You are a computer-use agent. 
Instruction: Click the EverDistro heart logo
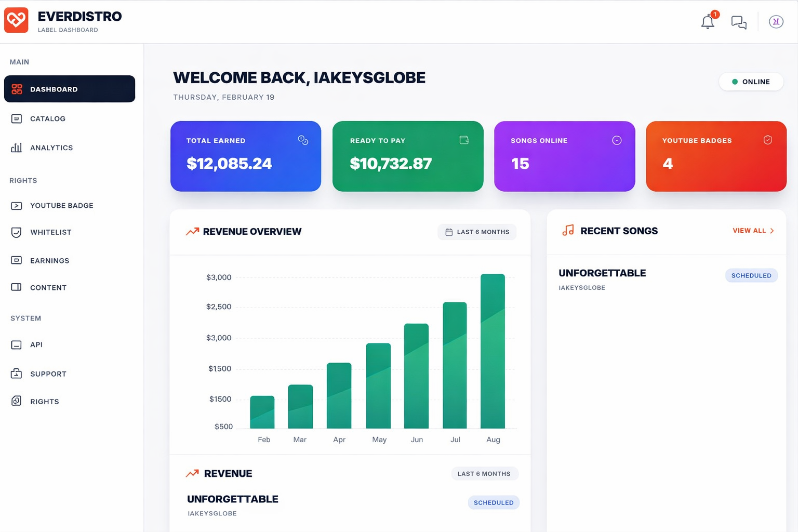(16, 20)
